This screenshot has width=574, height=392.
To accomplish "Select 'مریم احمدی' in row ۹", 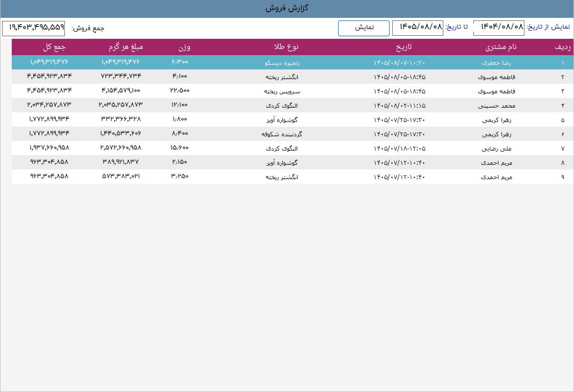I will (496, 177).
